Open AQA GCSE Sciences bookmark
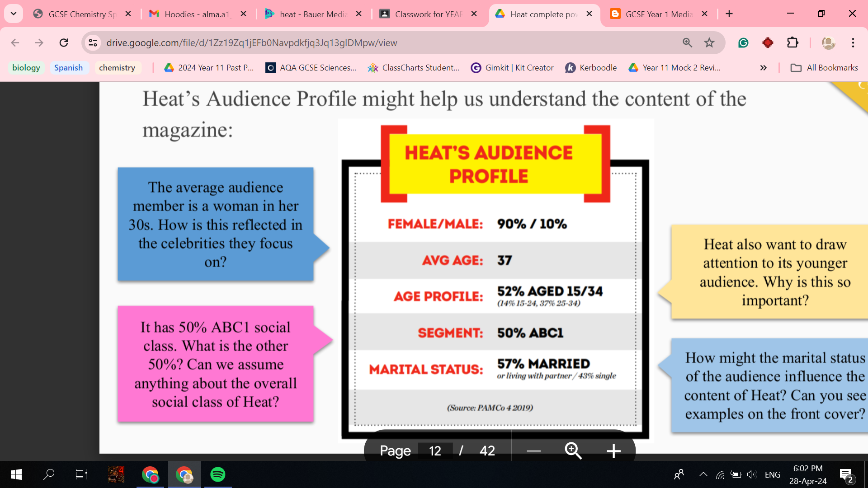This screenshot has width=868, height=488. coord(311,68)
